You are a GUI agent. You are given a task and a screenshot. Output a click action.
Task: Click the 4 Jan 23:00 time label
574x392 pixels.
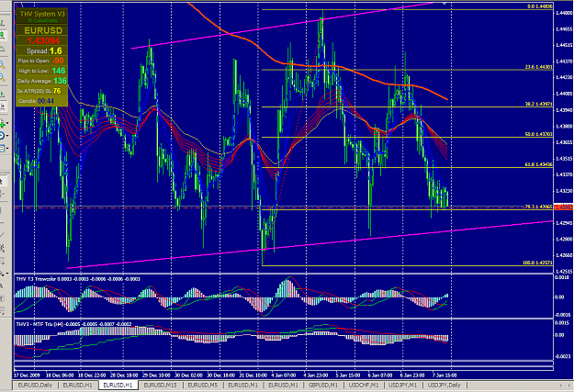point(318,375)
